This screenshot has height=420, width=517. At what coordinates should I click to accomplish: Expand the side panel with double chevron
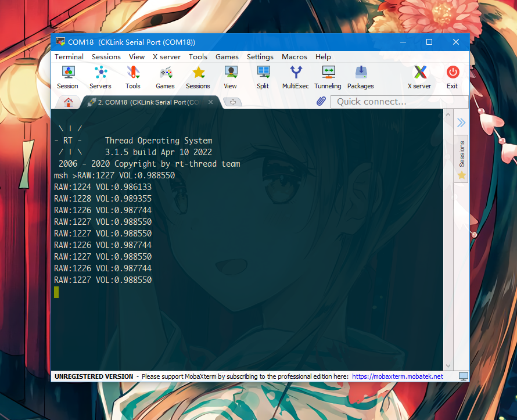(461, 123)
